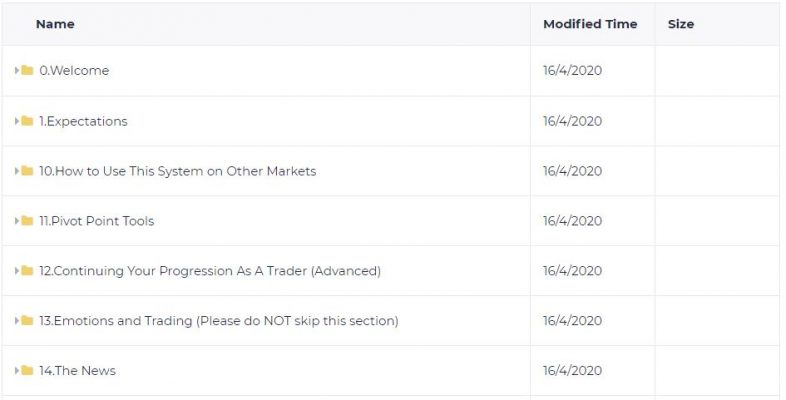Open 12.Continuing Your Progression As A Trader
The image size is (786, 400).
[x=210, y=271]
